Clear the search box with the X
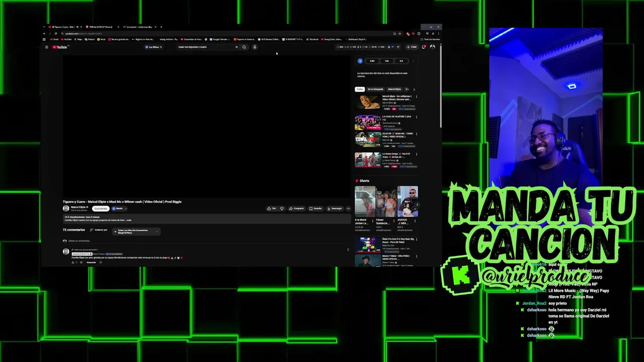The image size is (644, 362). point(236,47)
